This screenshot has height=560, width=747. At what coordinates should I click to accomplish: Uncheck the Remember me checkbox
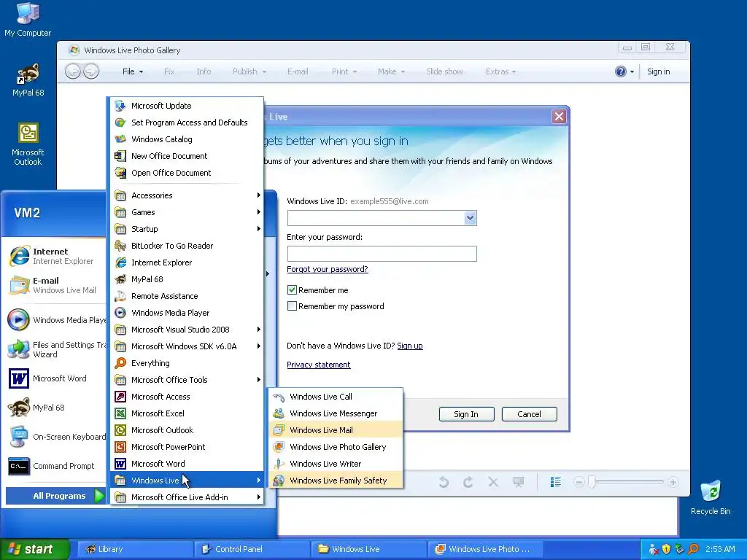[292, 290]
